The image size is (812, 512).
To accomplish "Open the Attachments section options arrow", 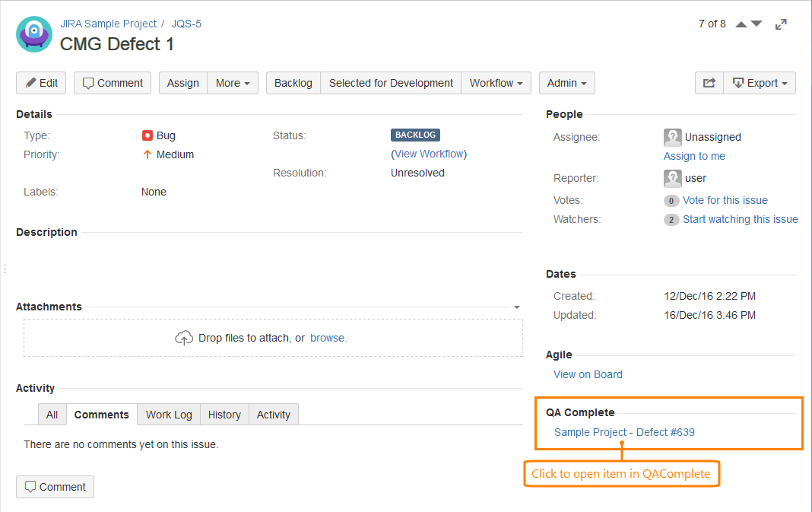I will 517,307.
